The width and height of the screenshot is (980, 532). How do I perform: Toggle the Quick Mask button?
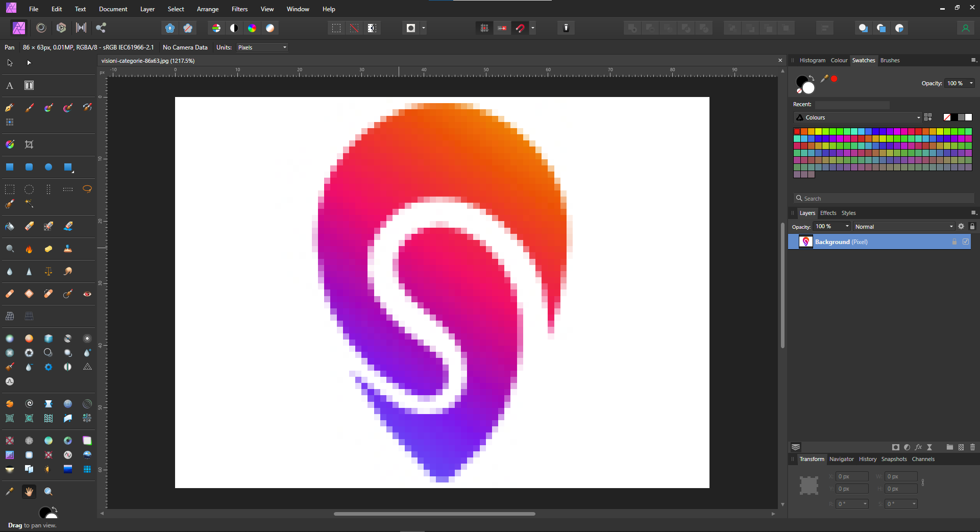click(x=411, y=28)
